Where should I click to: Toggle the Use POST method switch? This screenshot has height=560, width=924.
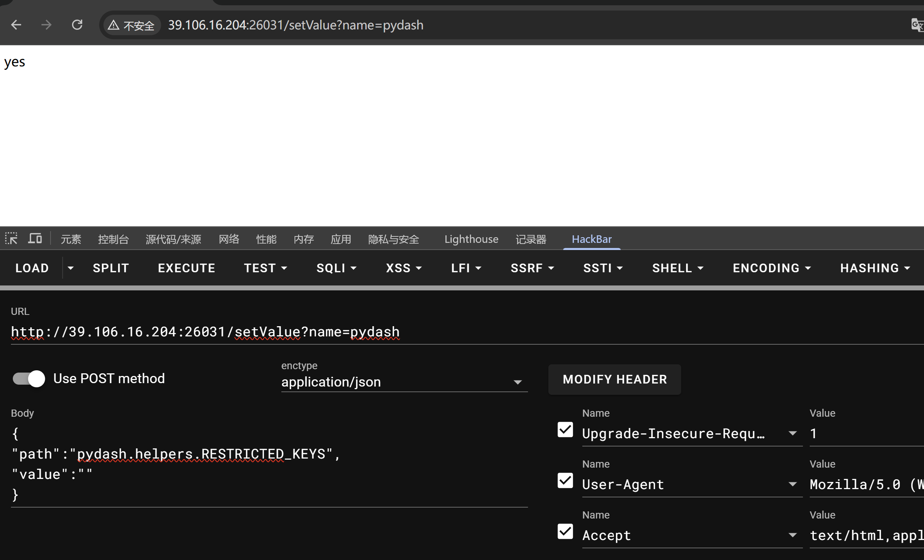(29, 379)
